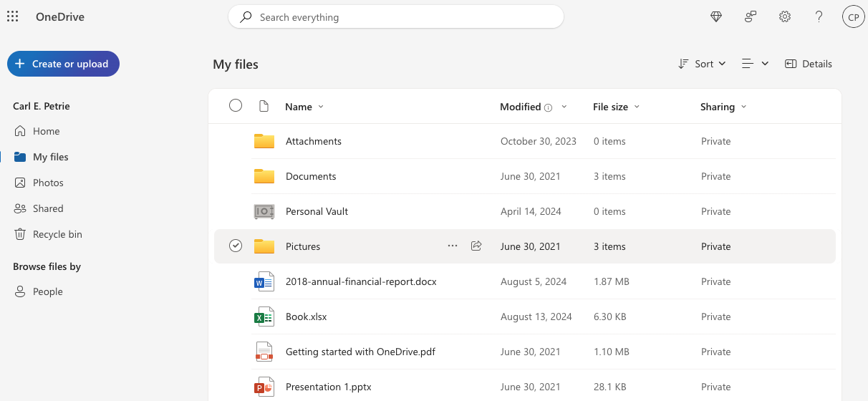Toggle the select all items circle
This screenshot has height=401, width=868.
click(x=236, y=106)
